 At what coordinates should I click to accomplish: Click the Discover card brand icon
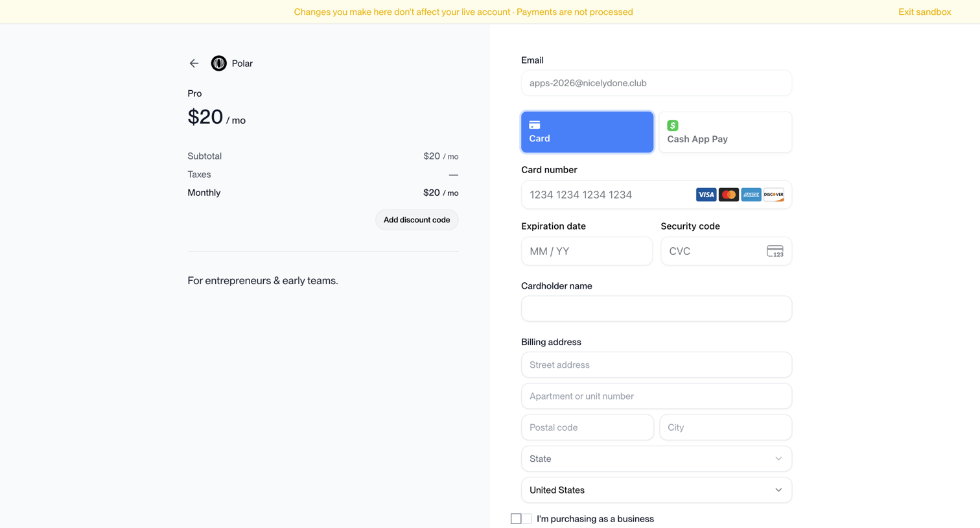point(774,195)
